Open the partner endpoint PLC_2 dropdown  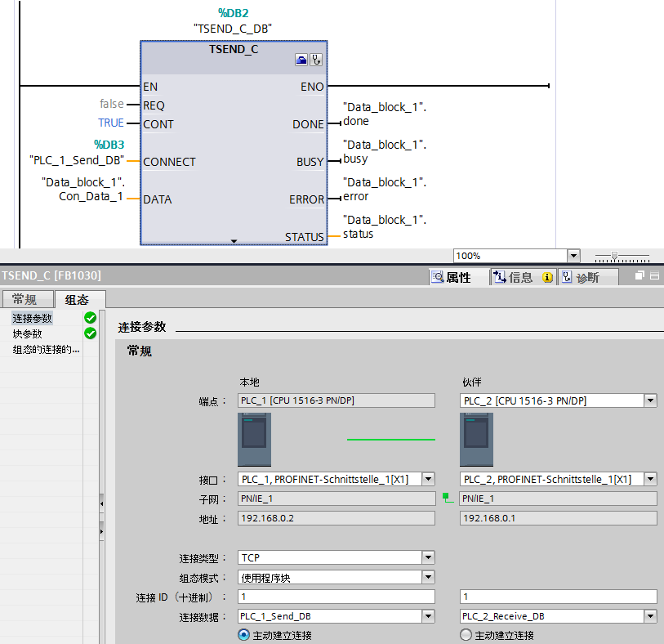coord(650,400)
